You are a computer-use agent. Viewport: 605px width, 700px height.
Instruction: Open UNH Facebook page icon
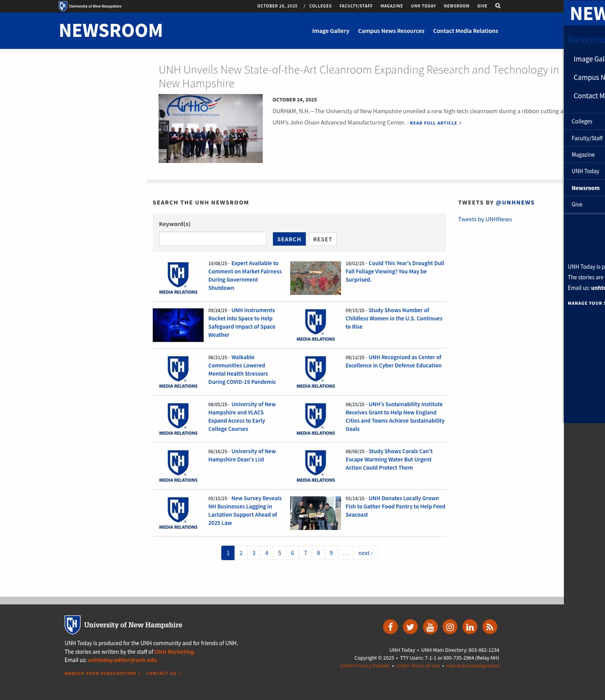(x=390, y=627)
